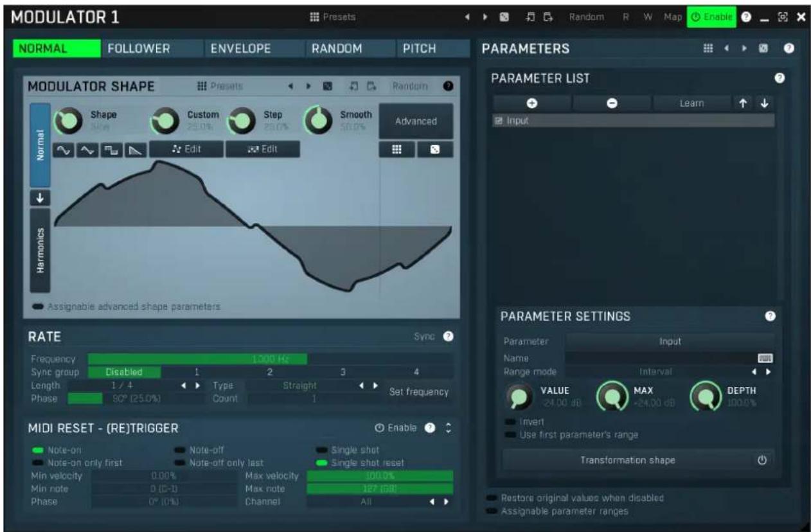Remove parameter with the minus icon
This screenshot has width=811, height=532.
612,103
